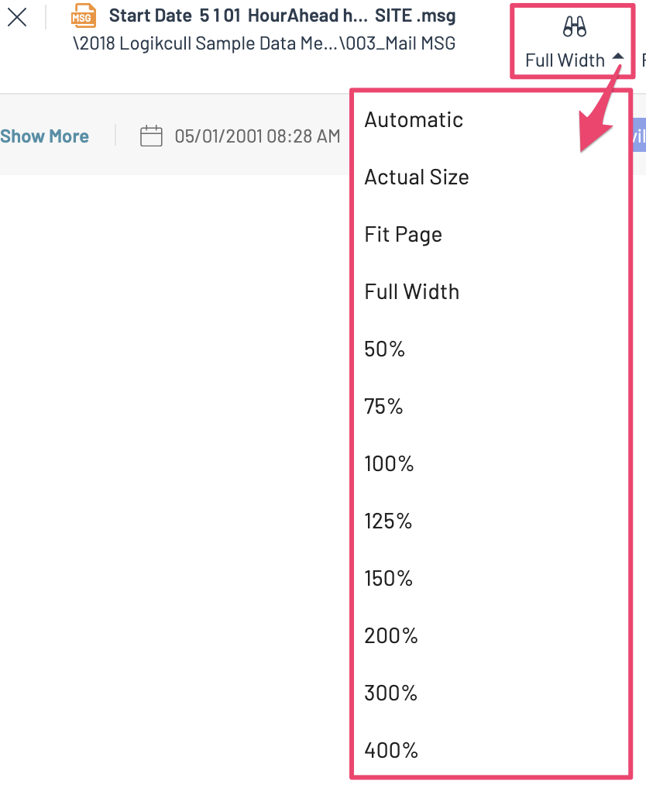Close the document viewer with X icon
Image resolution: width=646 pixels, height=812 pixels.
pyautogui.click(x=16, y=17)
